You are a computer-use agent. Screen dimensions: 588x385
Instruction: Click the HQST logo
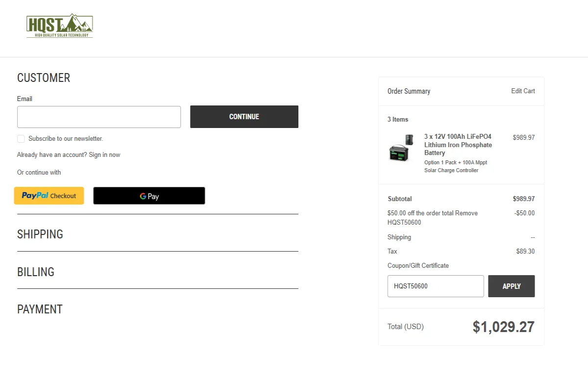60,26
